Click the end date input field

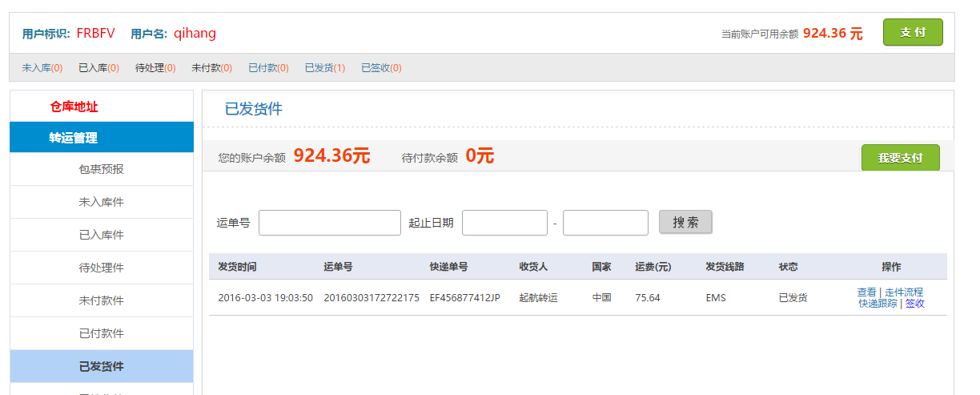(x=605, y=223)
